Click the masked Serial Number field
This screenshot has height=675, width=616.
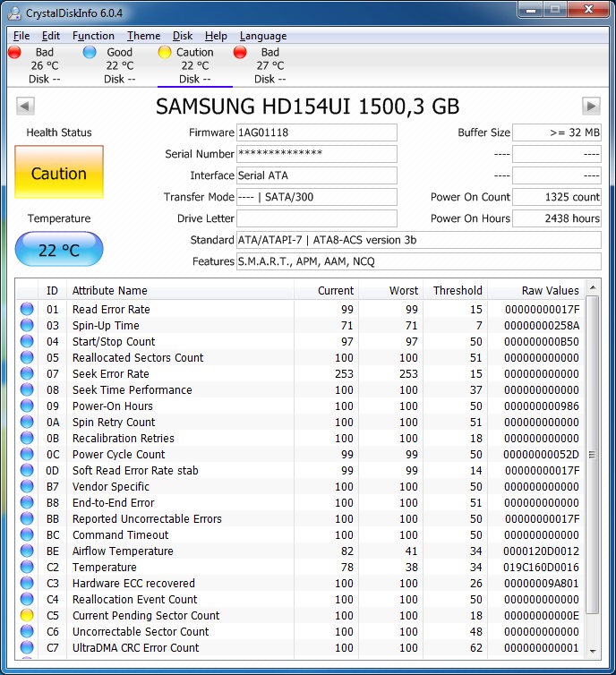click(317, 154)
